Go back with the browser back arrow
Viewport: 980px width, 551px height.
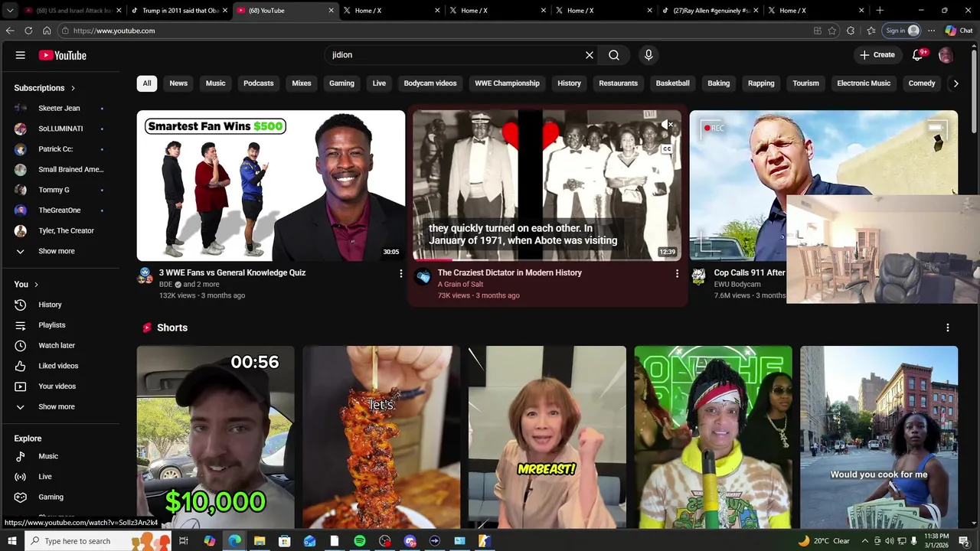click(x=10, y=31)
